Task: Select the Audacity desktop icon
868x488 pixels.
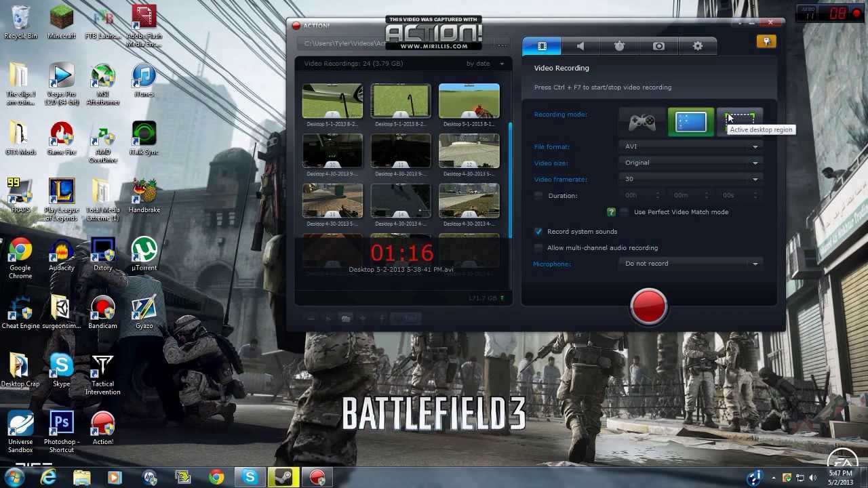Action: tap(62, 254)
